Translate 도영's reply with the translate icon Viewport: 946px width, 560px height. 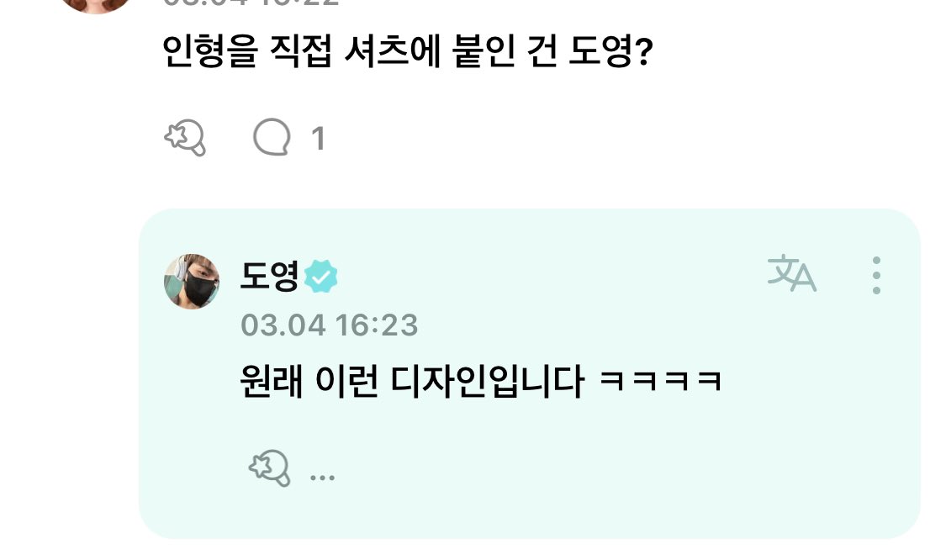791,273
